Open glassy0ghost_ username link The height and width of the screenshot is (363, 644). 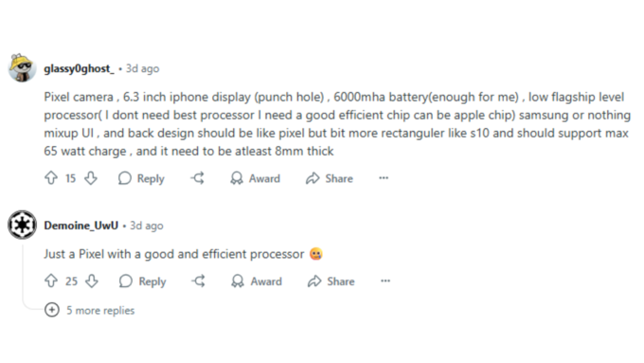[79, 68]
